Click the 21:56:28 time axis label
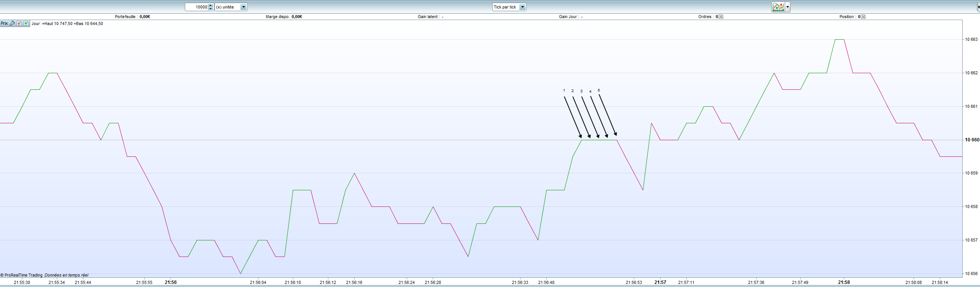 coord(433,282)
